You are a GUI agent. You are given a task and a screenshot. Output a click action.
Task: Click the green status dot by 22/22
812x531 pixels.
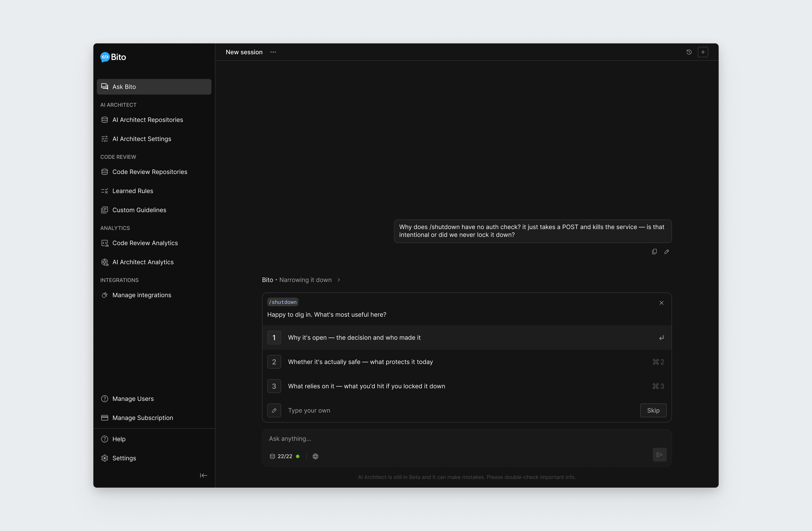(298, 456)
